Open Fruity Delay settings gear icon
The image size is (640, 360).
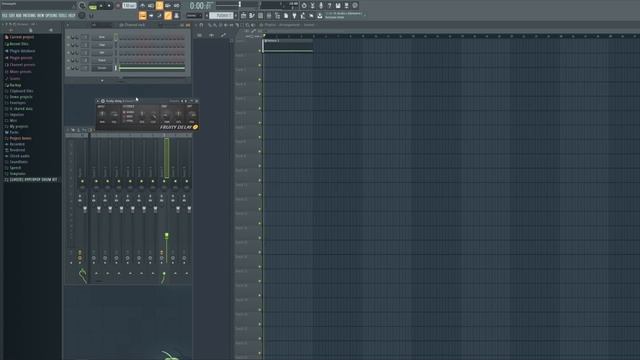click(x=102, y=101)
